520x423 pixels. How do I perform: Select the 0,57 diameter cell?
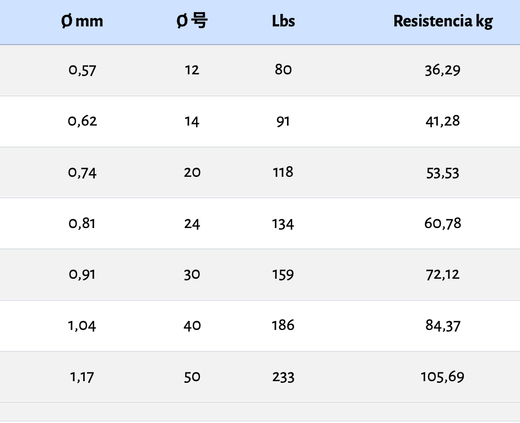coord(82,70)
